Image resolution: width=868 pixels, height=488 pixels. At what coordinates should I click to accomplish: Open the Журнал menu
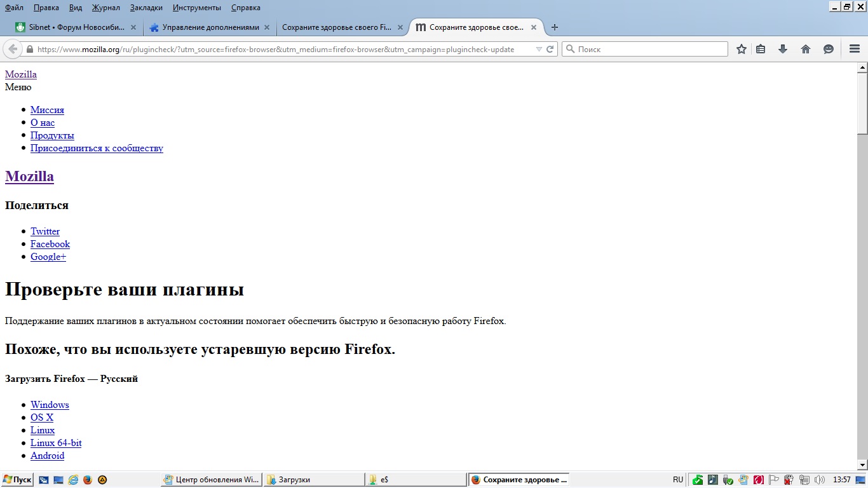coord(106,8)
